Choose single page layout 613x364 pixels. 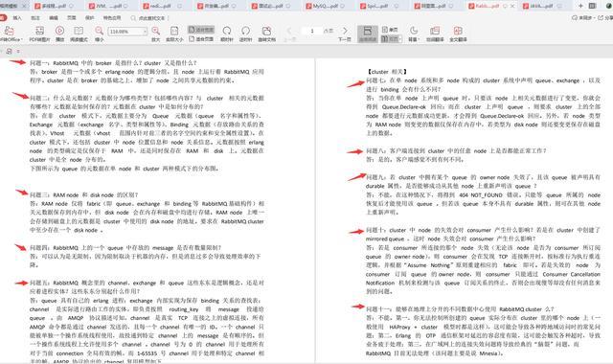[390, 30]
